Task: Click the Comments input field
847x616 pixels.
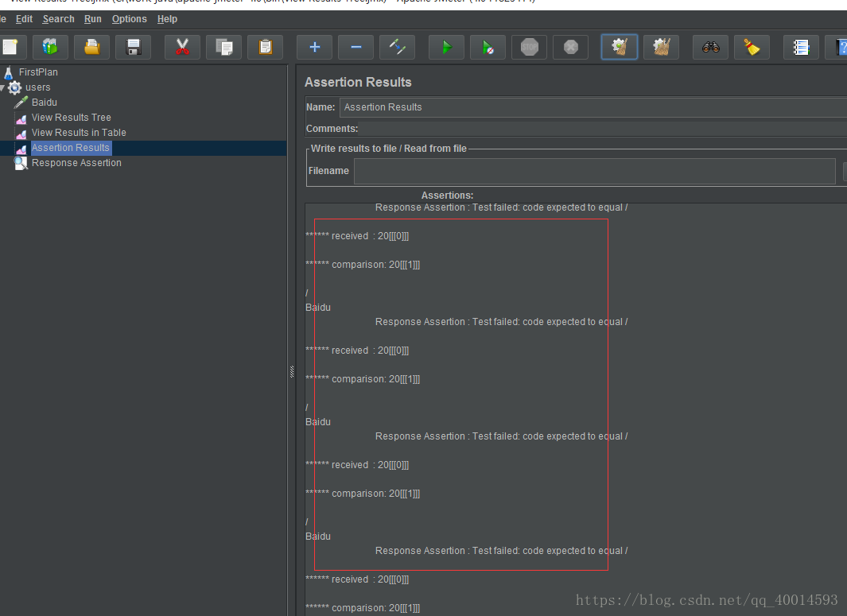Action: tap(604, 129)
